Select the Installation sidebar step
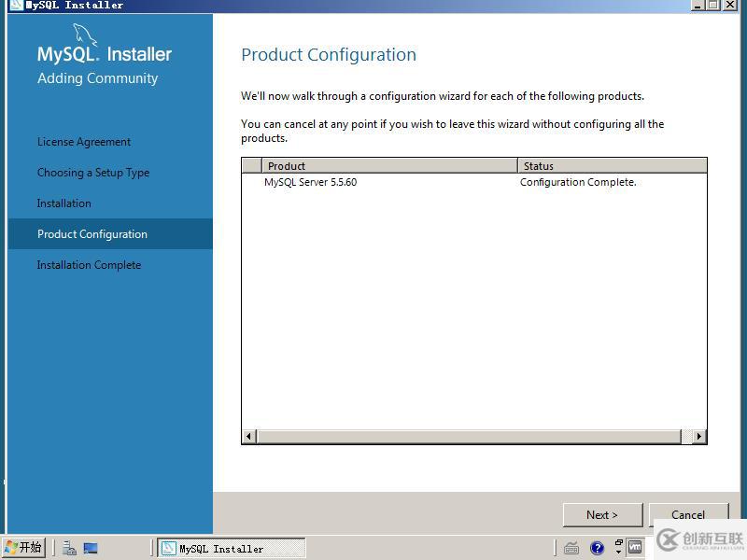Screen dimensions: 747x560 click(x=63, y=203)
